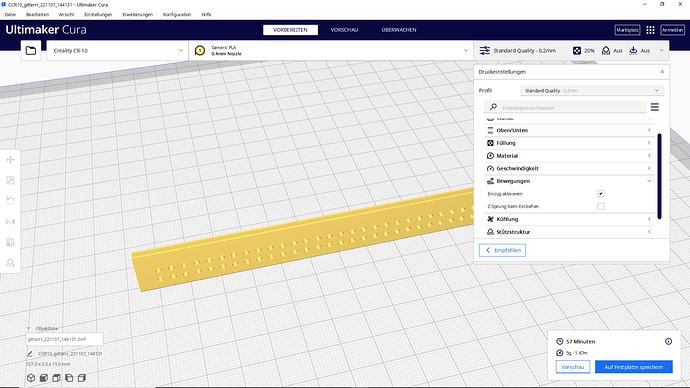
Task: Click the material weight spool icon
Action: [559, 353]
